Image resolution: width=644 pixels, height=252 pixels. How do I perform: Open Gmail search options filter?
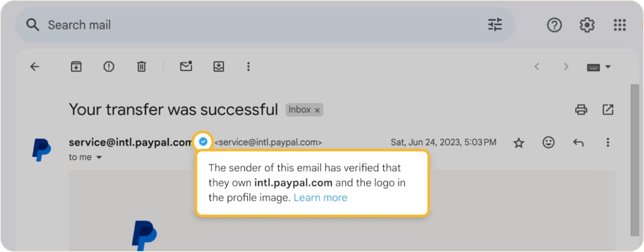(x=495, y=25)
